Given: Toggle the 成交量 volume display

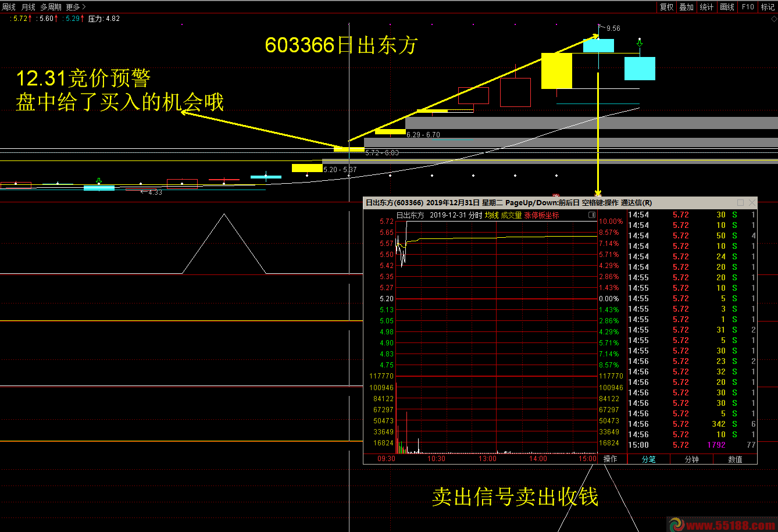Looking at the screenshot, I should (511, 215).
